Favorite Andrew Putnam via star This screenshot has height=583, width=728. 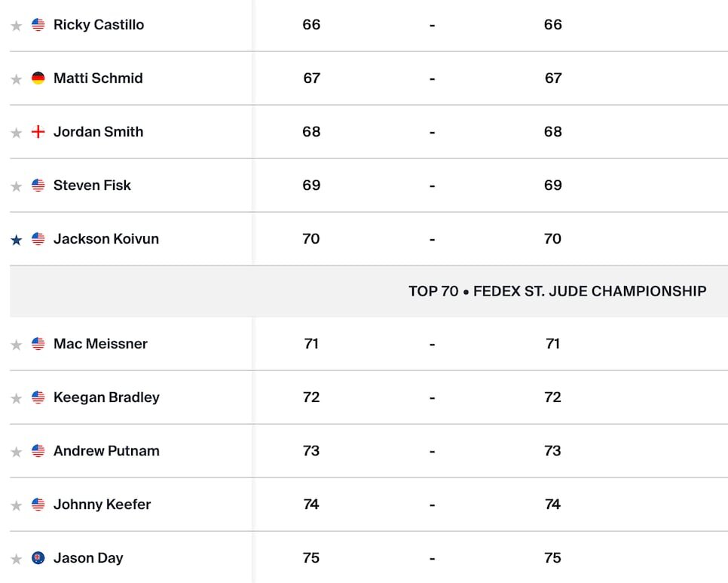(17, 452)
